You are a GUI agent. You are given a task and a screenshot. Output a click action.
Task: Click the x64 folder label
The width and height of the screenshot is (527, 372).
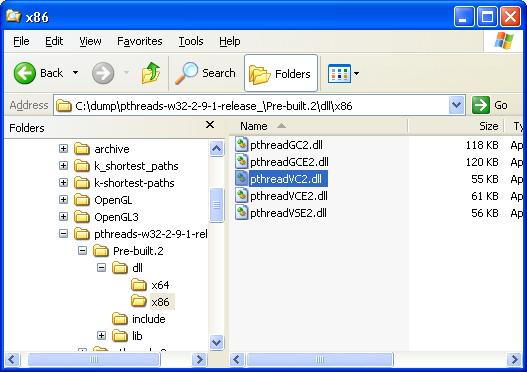click(160, 285)
